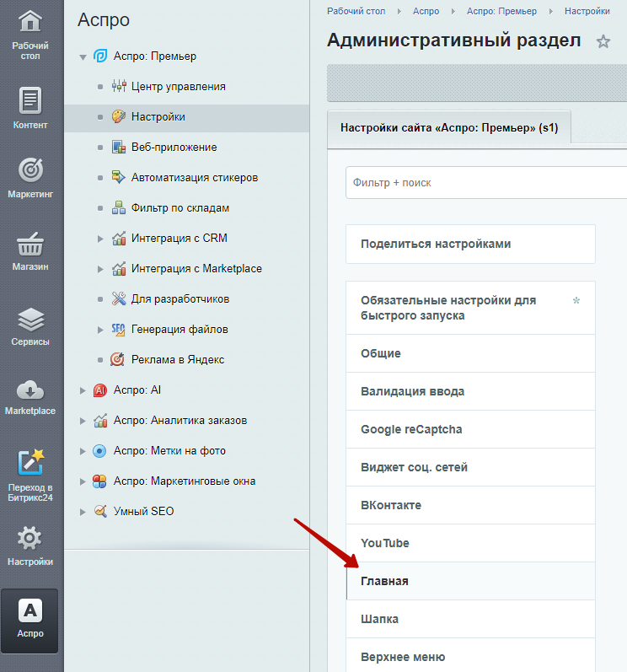Viewport: 627px width, 672px height.
Task: Expand the Аспро: Метки на фото node
Action: click(83, 451)
